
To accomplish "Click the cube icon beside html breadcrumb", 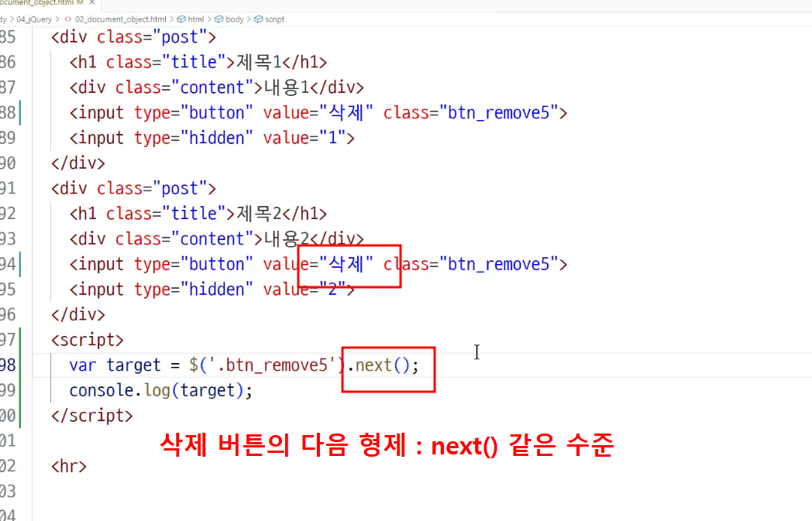I will click(181, 19).
